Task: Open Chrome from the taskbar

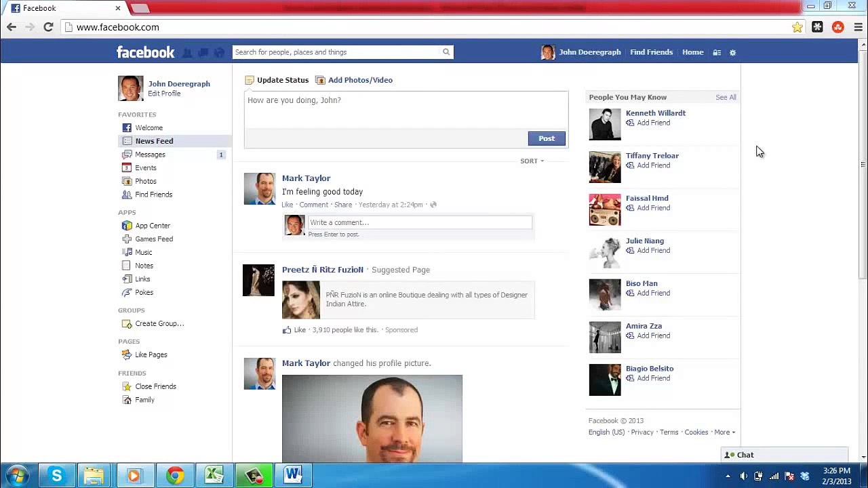Action: [175, 476]
